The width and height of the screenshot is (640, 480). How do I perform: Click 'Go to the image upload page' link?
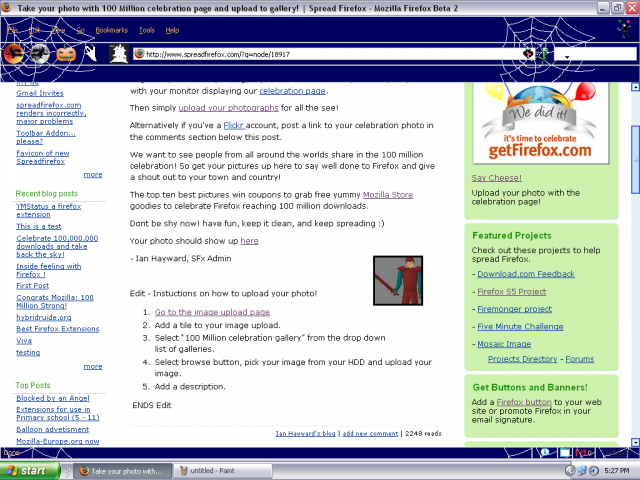click(x=212, y=312)
